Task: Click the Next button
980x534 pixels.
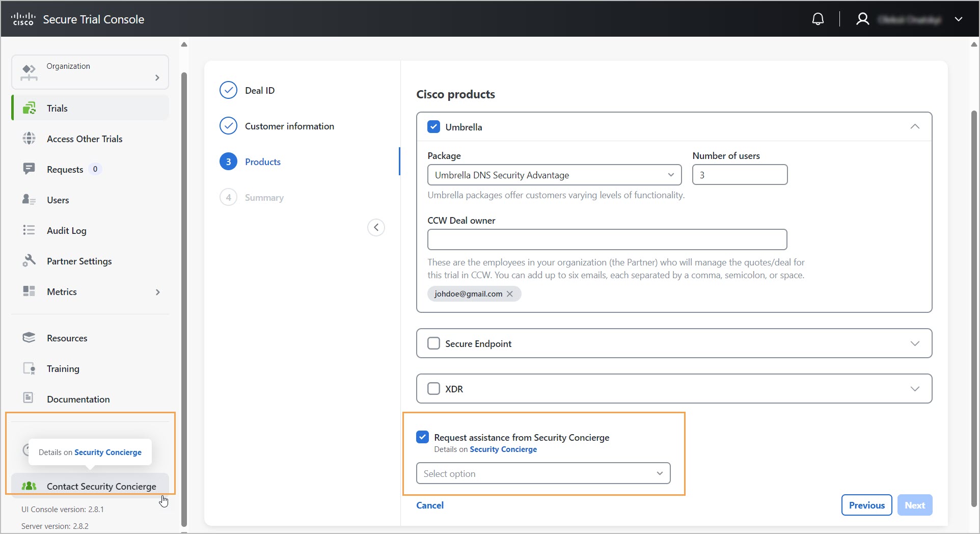Action: 915,505
